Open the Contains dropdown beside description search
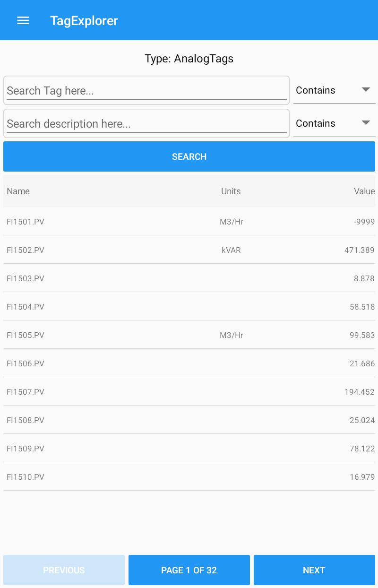The height and width of the screenshot is (588, 378). 334,123
